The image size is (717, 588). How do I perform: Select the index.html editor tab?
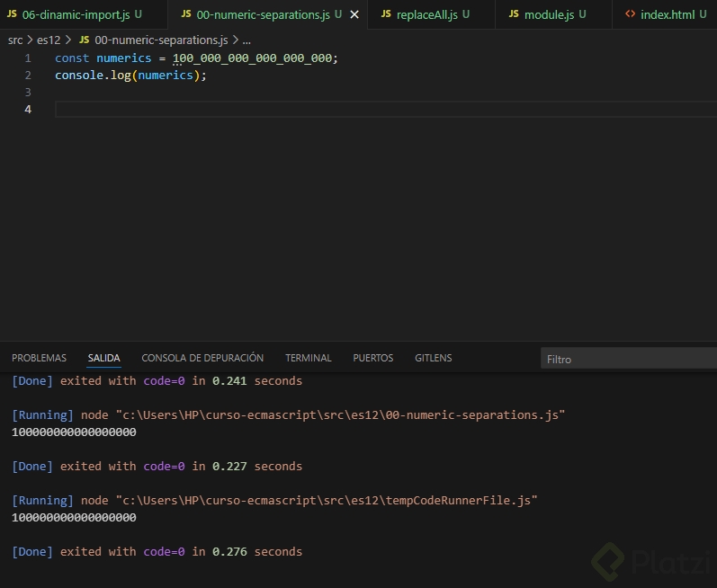click(x=667, y=15)
